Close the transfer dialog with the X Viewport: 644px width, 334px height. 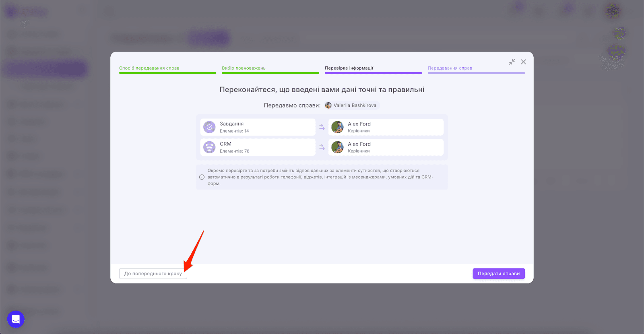[523, 62]
